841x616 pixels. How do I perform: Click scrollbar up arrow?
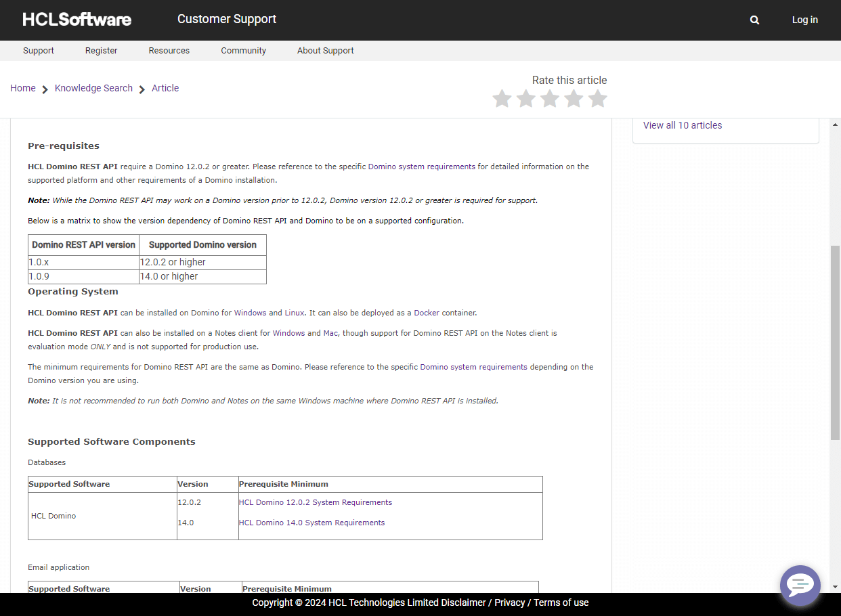coord(836,125)
